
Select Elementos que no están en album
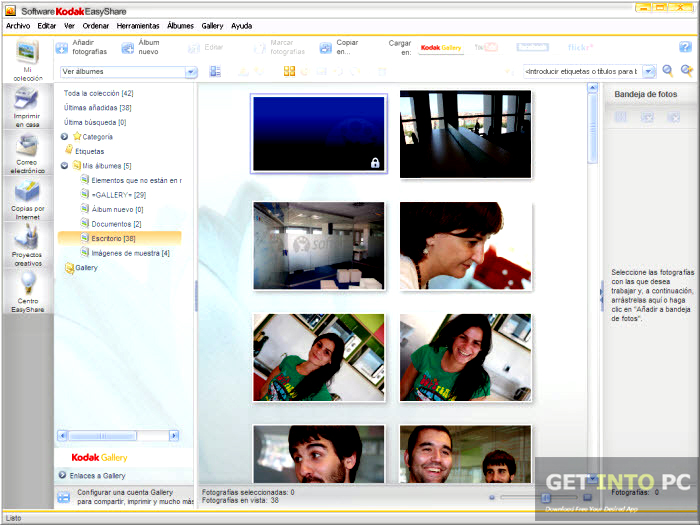pyautogui.click(x=136, y=180)
